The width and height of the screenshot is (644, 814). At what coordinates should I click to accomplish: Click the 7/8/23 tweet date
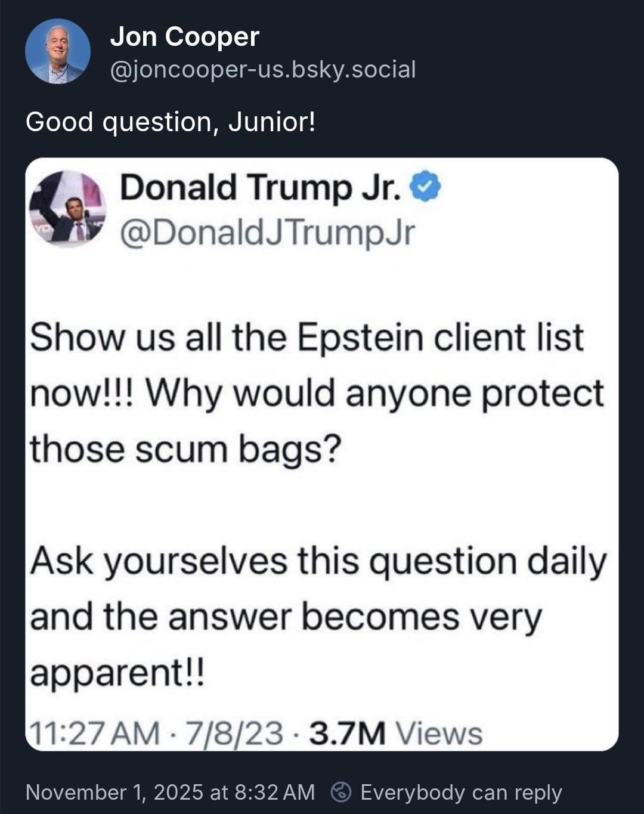pos(234,733)
